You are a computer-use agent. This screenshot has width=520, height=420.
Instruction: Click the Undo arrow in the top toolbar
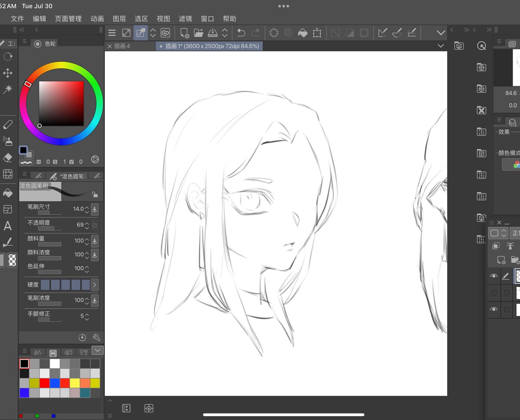(x=241, y=32)
